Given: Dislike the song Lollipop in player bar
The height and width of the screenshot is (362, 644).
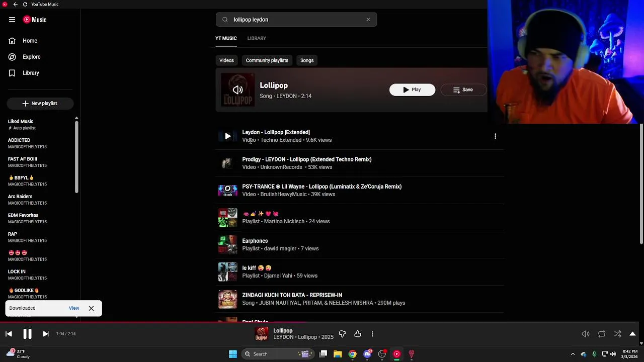Looking at the screenshot, I should pos(342,334).
